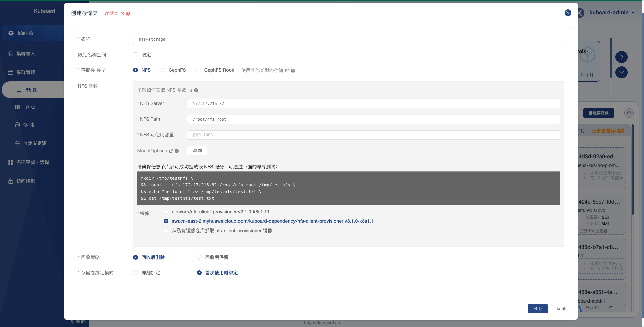Image resolution: width=644 pixels, height=327 pixels.
Task: Open the MountOptions external link icon
Action: (x=171, y=151)
